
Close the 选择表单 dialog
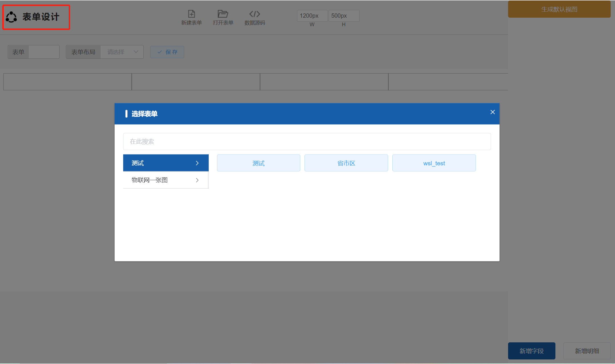(x=492, y=112)
